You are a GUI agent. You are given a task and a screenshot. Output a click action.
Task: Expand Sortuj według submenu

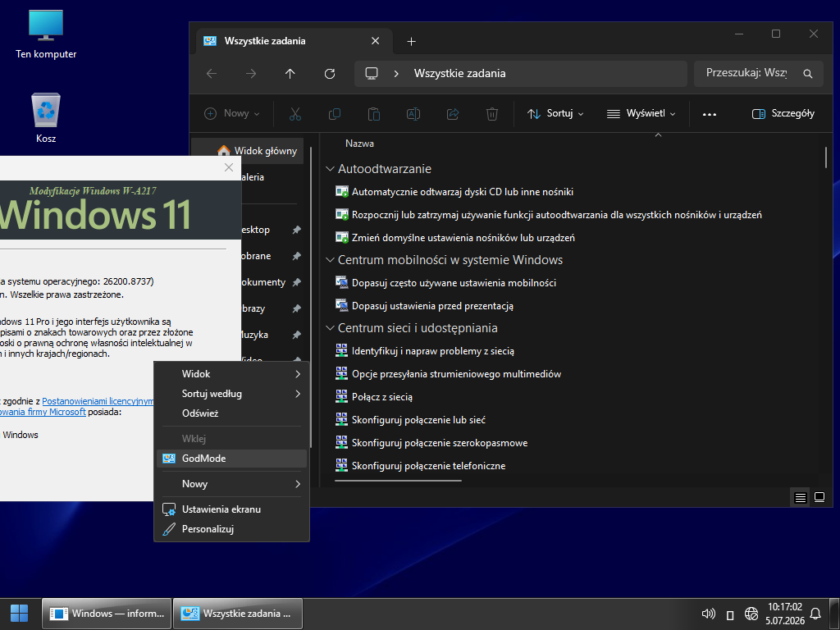[232, 394]
